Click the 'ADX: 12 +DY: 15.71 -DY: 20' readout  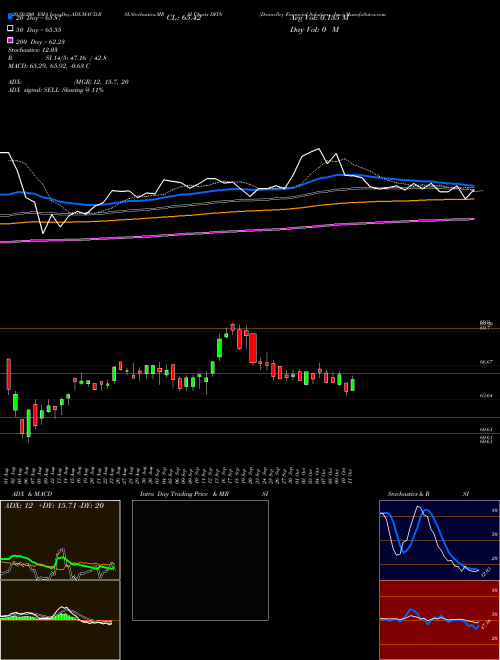[54, 506]
